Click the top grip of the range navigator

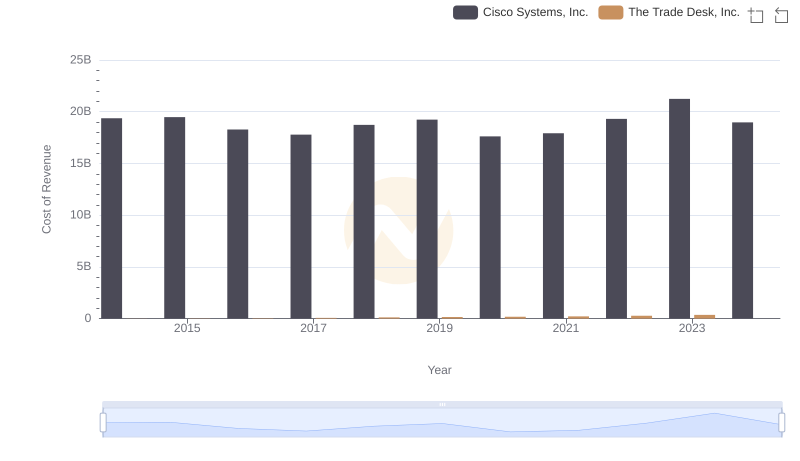[442, 404]
